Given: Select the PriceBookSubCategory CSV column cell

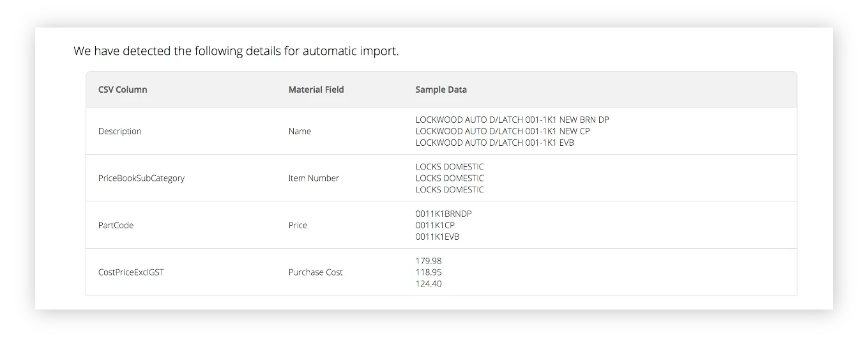Looking at the screenshot, I should point(141,178).
